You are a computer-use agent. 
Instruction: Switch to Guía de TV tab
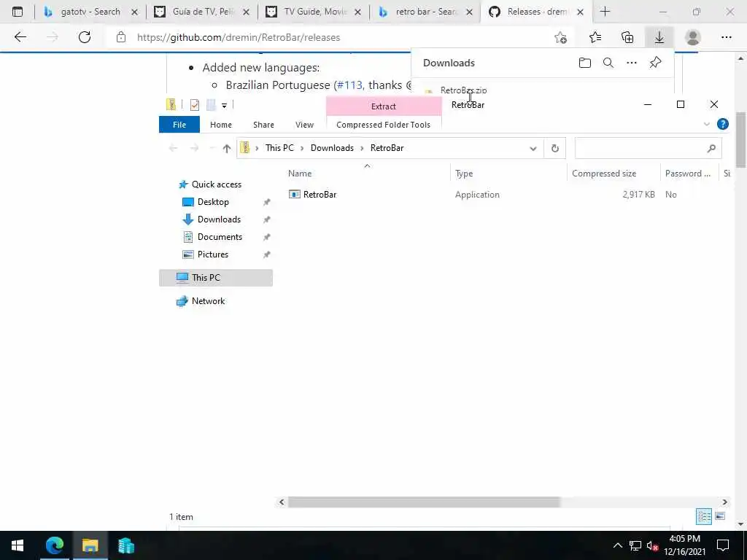coord(202,12)
